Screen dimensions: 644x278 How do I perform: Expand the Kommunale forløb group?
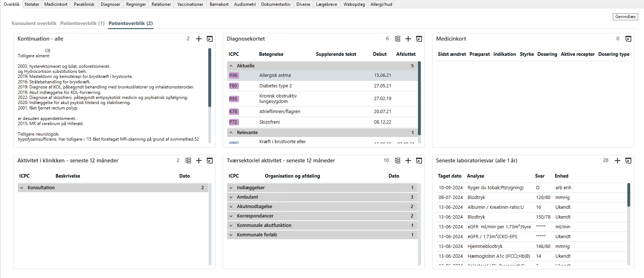(x=231, y=235)
